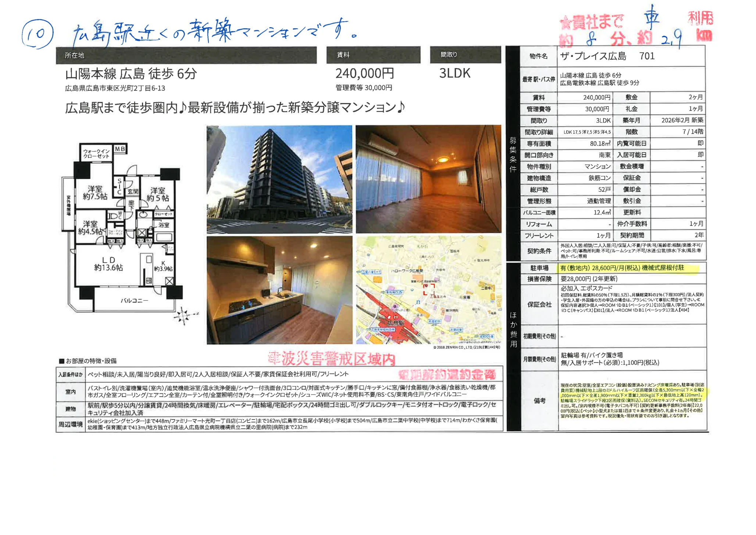Image resolution: width=756 pixels, height=535 pixels.
Task: Select the 間取り詳細 value LDK 17.5 洋7.5 洋5 洋4.5
Action: tap(587, 132)
